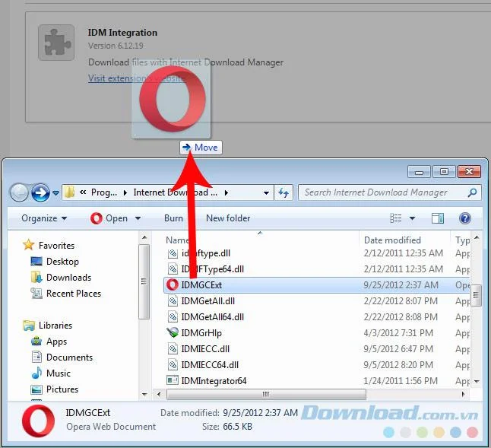Open the view options dropdown arrow

pyautogui.click(x=413, y=218)
